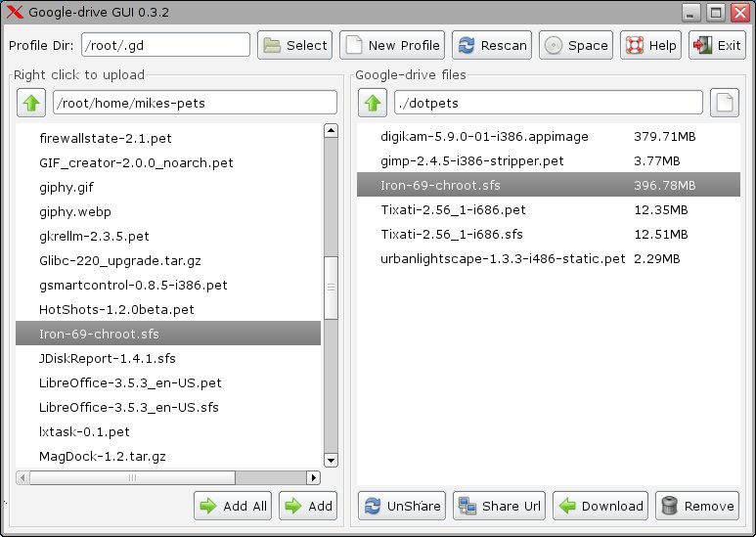Click the 2.29MB size value

[x=656, y=259]
